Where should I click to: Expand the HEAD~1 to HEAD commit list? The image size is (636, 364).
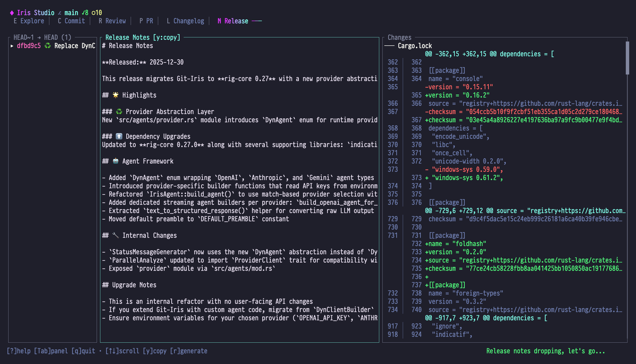point(42,37)
